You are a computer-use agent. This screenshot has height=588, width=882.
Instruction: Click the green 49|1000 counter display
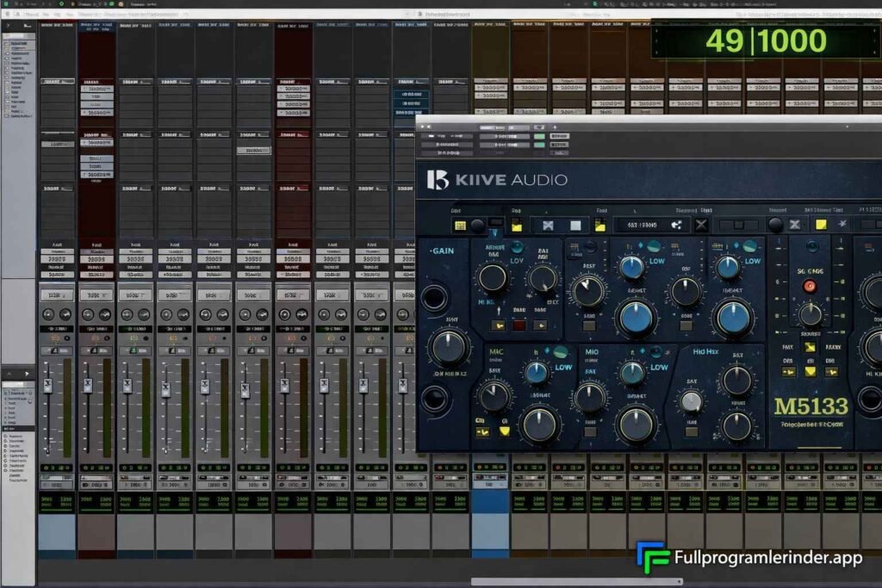765,40
